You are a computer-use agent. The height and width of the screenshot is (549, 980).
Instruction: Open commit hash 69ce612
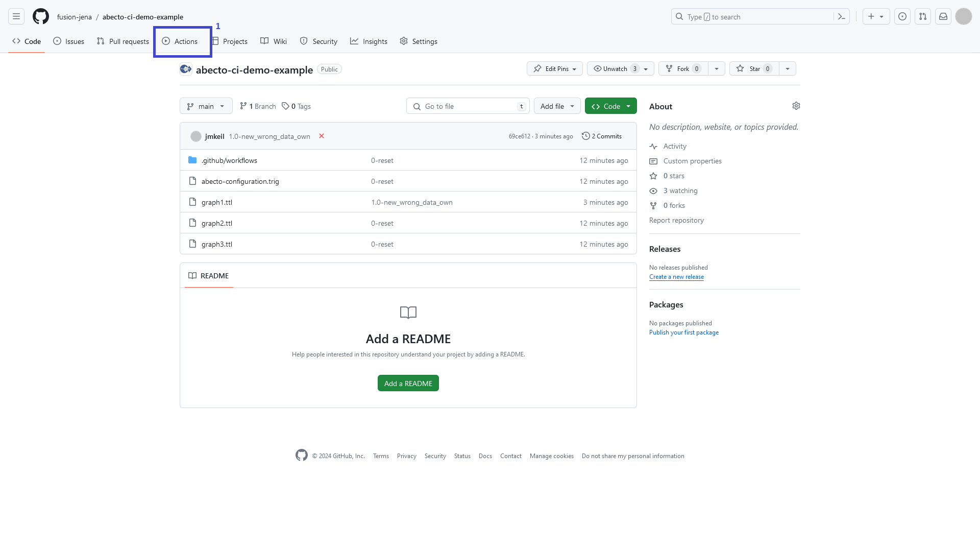tap(519, 136)
